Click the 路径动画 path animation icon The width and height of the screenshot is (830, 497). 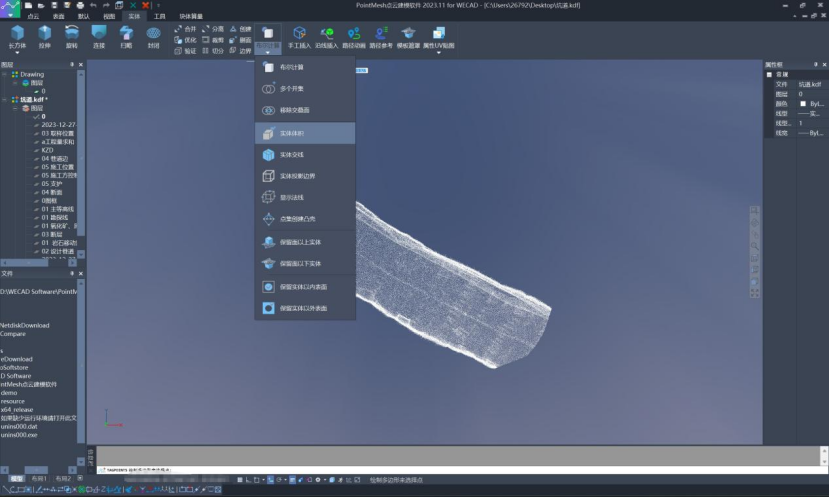[x=353, y=36]
